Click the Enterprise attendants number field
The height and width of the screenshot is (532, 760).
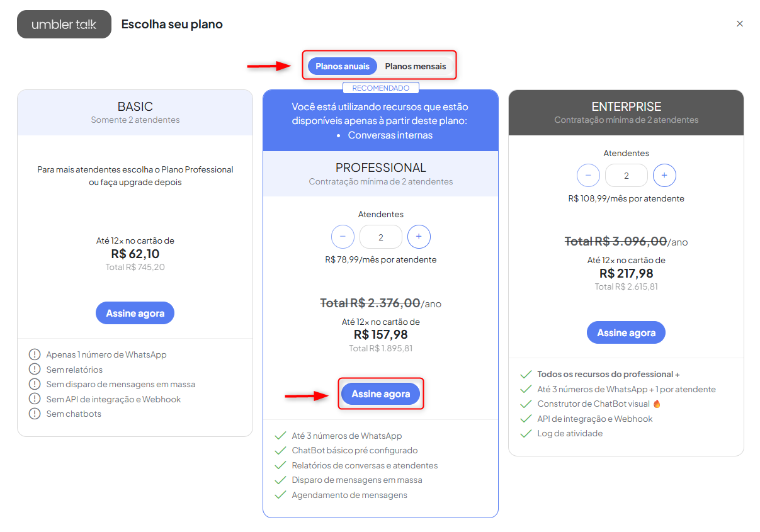click(x=626, y=176)
